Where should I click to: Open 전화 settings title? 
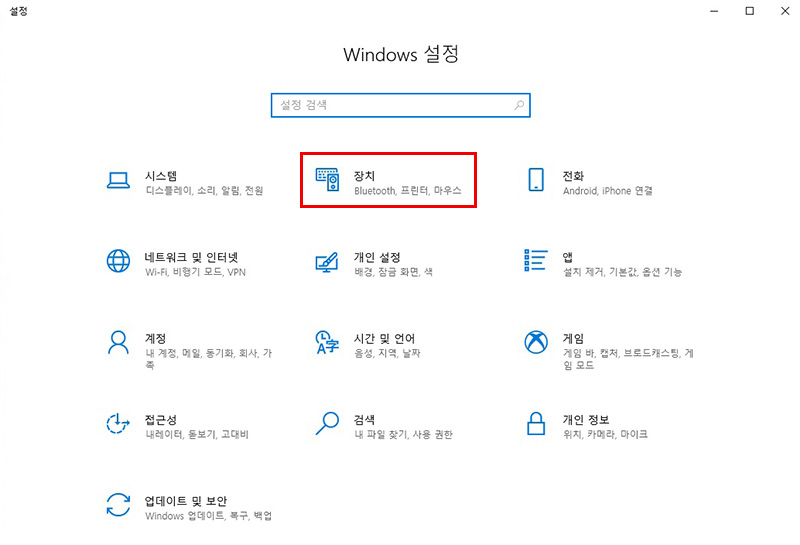[x=573, y=176]
